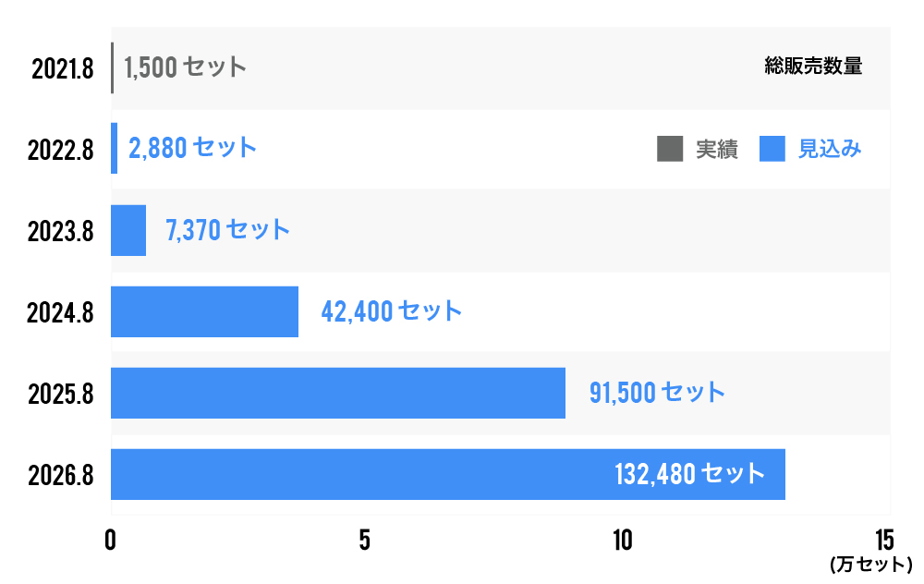The width and height of the screenshot is (924, 584).
Task: Click the 10 tick on horizontal axis
Action: 623,541
